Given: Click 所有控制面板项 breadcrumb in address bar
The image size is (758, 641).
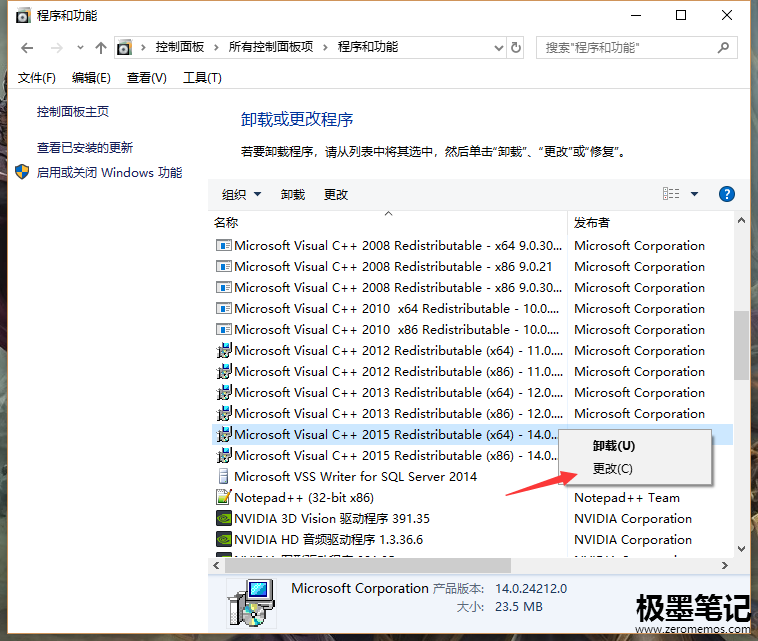Looking at the screenshot, I should (271, 47).
